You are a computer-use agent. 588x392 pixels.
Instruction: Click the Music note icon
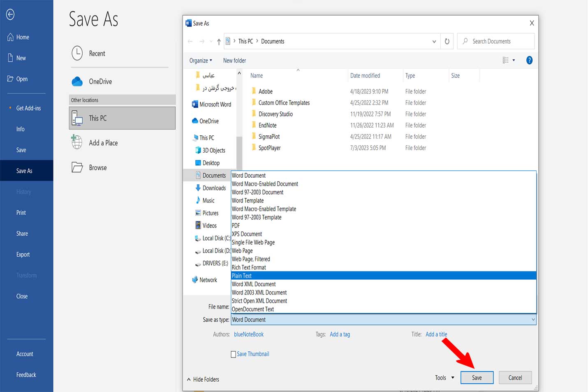click(198, 200)
